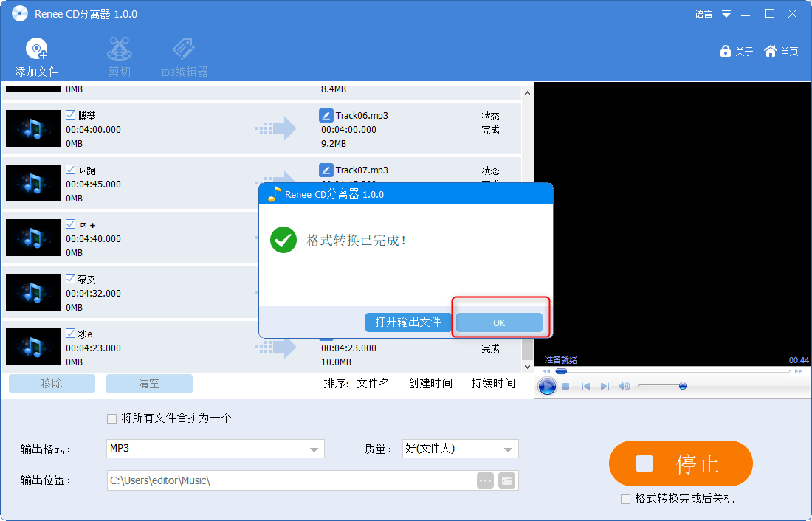Sort list by file name (文件名)
This screenshot has height=521, width=812.
point(373,383)
